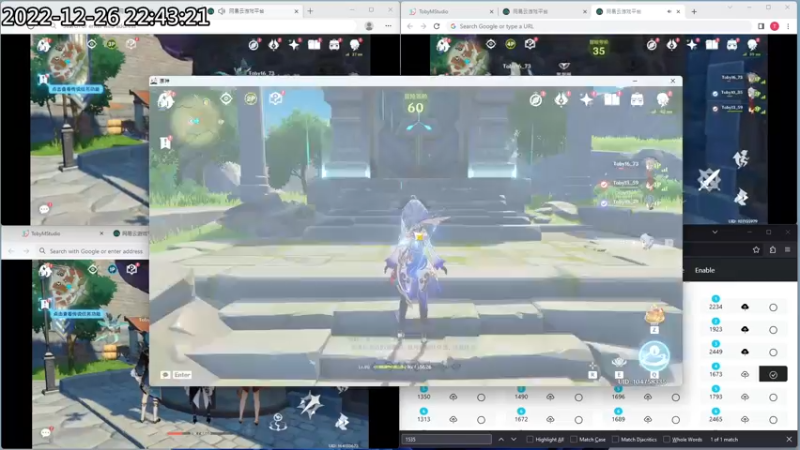Go to previous find match arrow

click(x=501, y=439)
